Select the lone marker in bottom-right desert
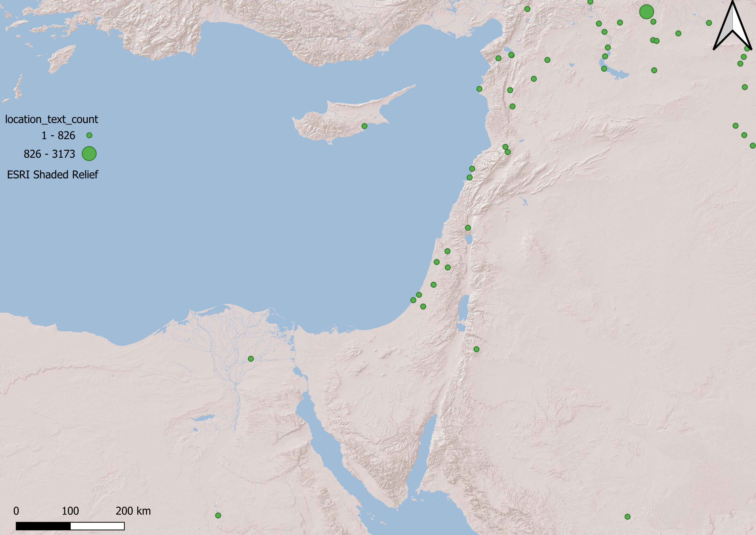 click(628, 516)
